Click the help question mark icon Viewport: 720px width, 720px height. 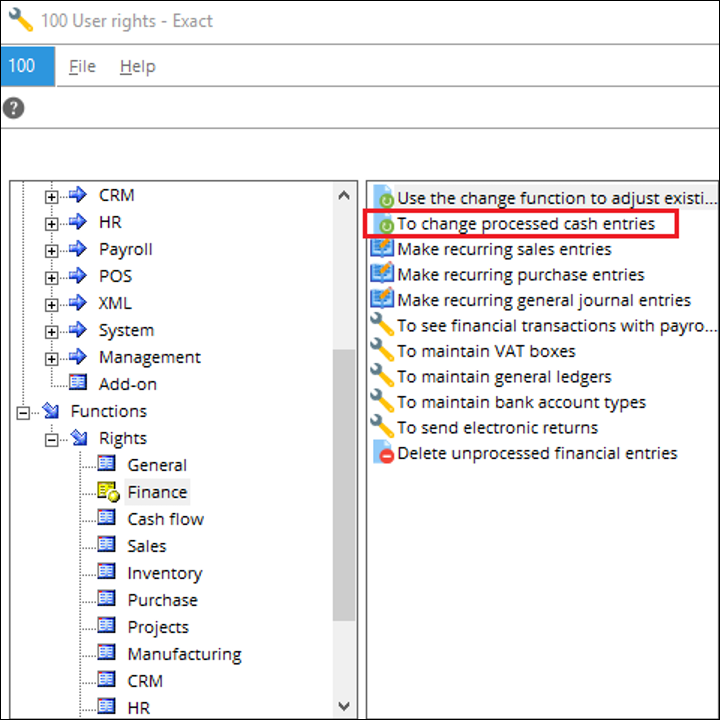(14, 108)
